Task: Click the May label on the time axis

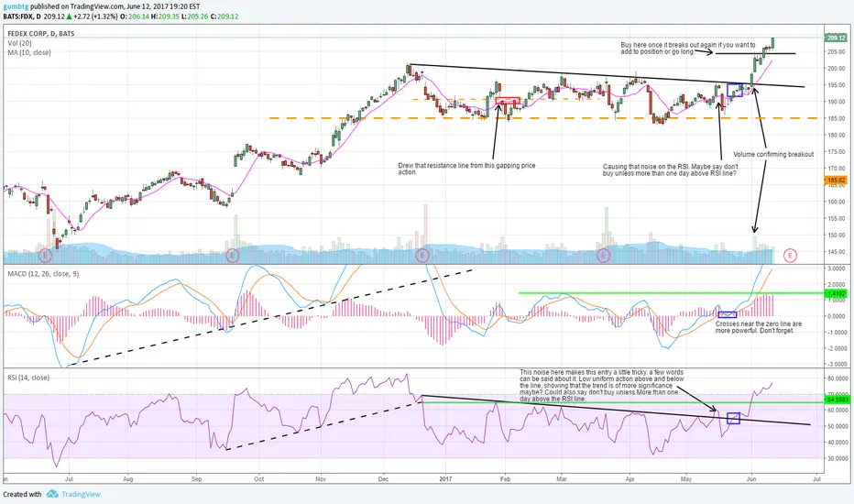Action: [686, 479]
